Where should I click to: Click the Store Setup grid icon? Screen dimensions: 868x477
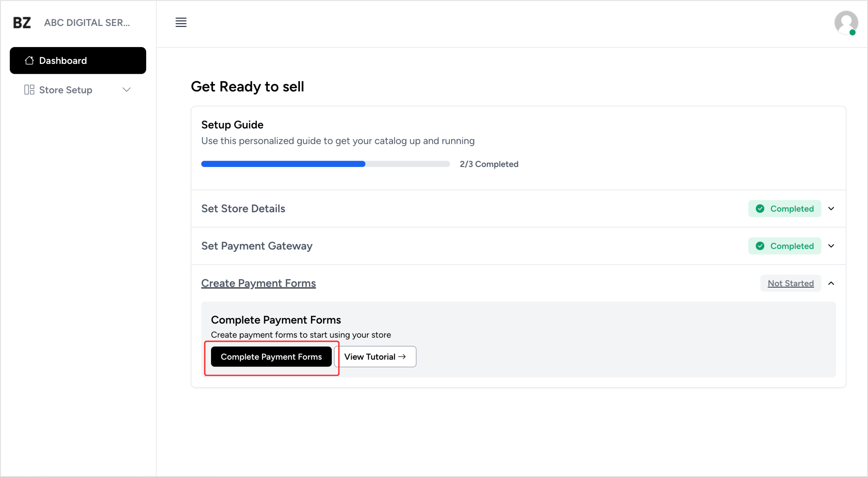click(x=29, y=90)
